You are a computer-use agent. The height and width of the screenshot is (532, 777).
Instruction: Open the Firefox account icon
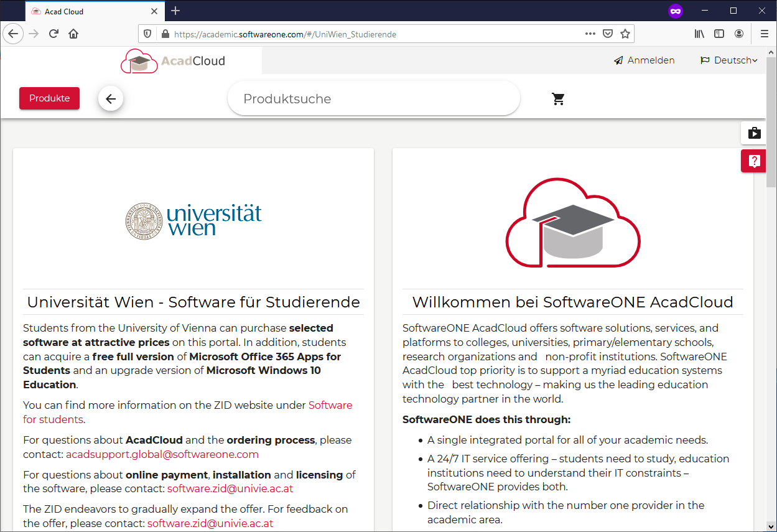[x=739, y=34]
